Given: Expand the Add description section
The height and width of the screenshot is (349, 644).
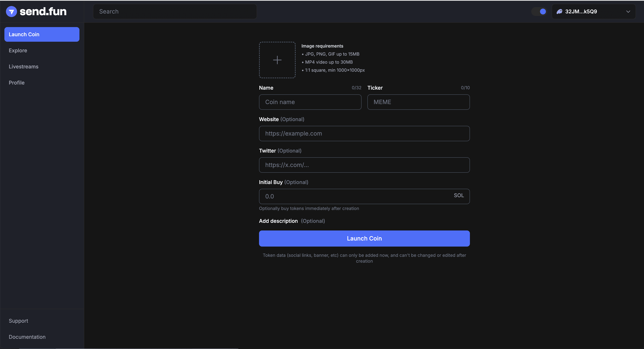Looking at the screenshot, I should tap(278, 221).
